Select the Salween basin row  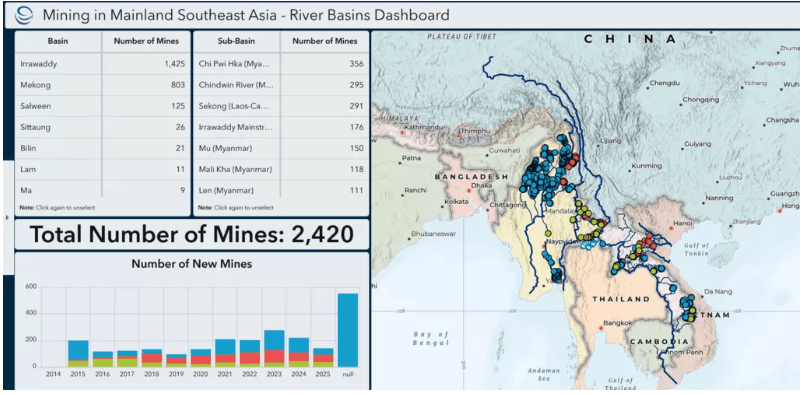[x=102, y=106]
